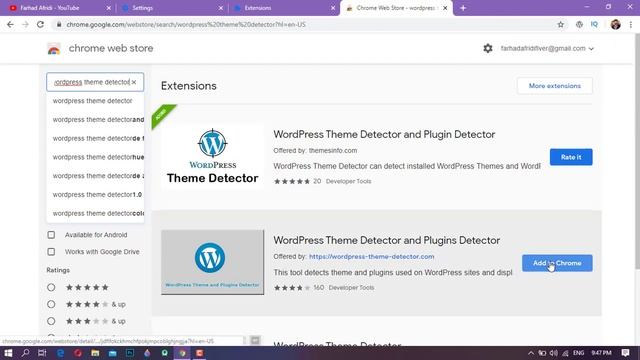Open the taskbar clock showing 9:47 PM
The image size is (640, 360).
pyautogui.click(x=601, y=353)
